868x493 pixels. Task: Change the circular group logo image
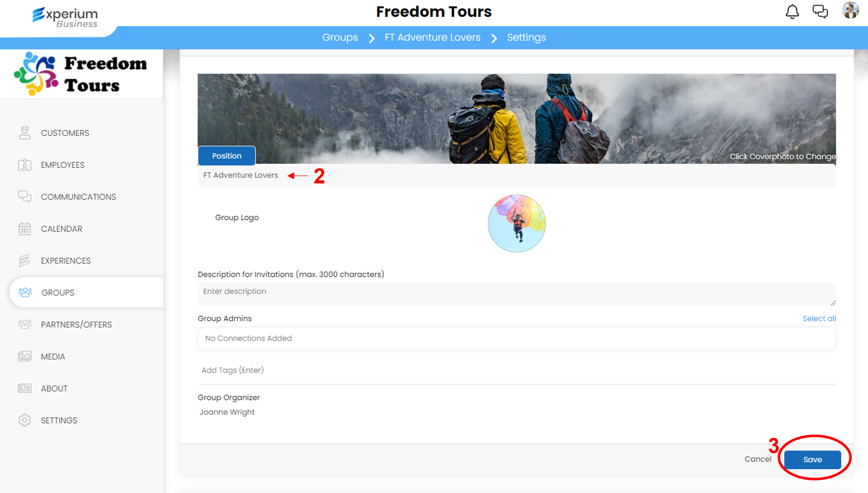click(517, 223)
